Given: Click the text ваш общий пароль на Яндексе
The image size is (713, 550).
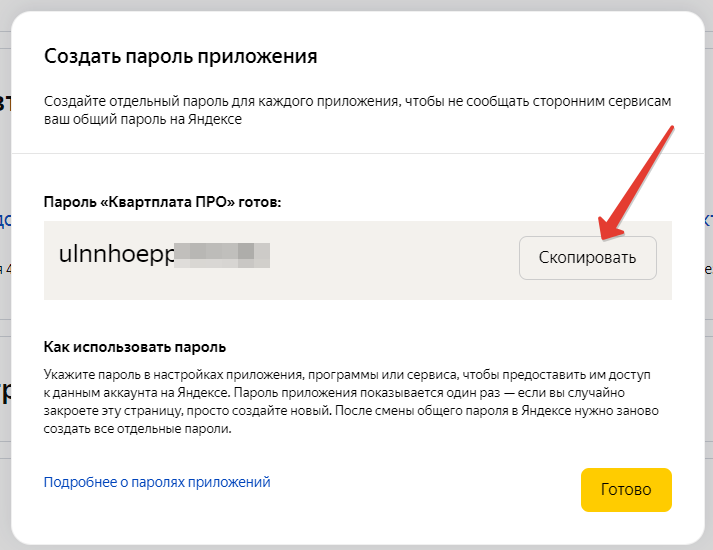Looking at the screenshot, I should click(x=143, y=119).
